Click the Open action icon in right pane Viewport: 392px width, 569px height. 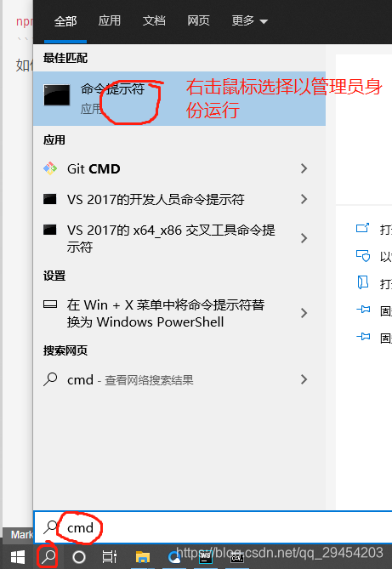pos(362,228)
